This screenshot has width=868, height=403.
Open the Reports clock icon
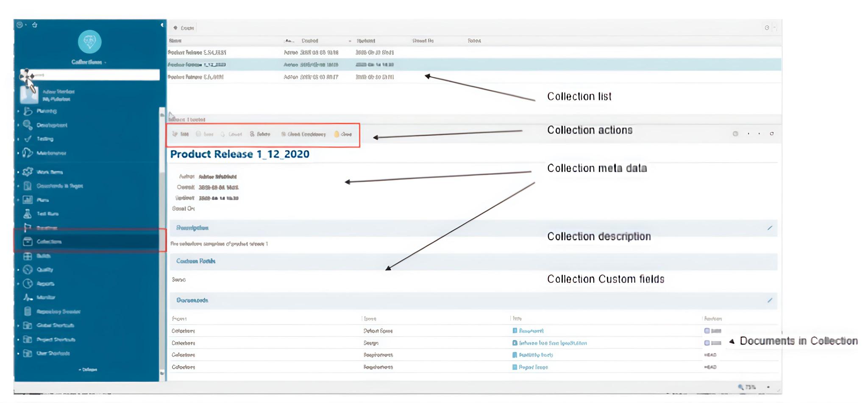(28, 283)
